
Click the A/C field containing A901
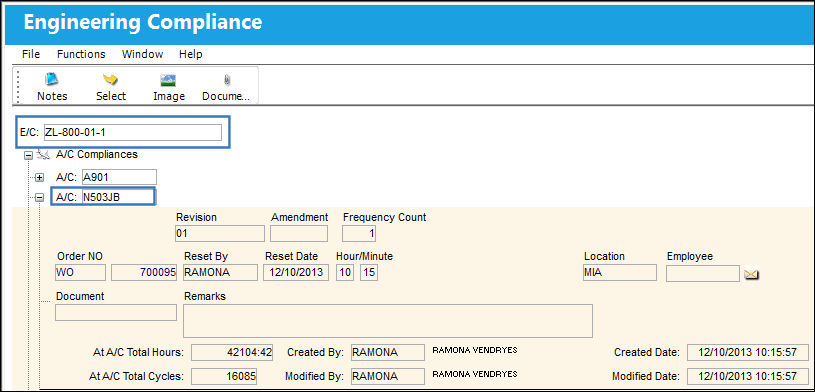pos(119,177)
